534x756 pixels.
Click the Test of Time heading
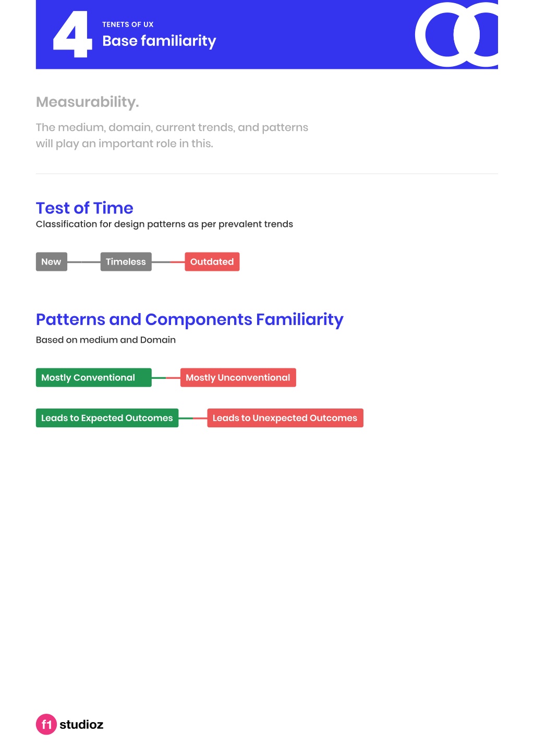pyautogui.click(x=84, y=208)
